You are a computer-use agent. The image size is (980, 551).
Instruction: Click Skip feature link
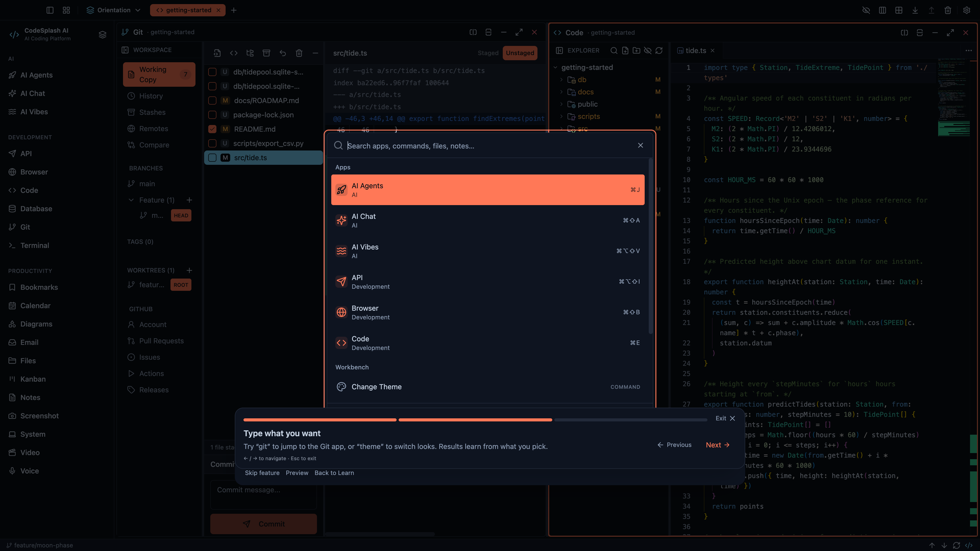pyautogui.click(x=262, y=473)
